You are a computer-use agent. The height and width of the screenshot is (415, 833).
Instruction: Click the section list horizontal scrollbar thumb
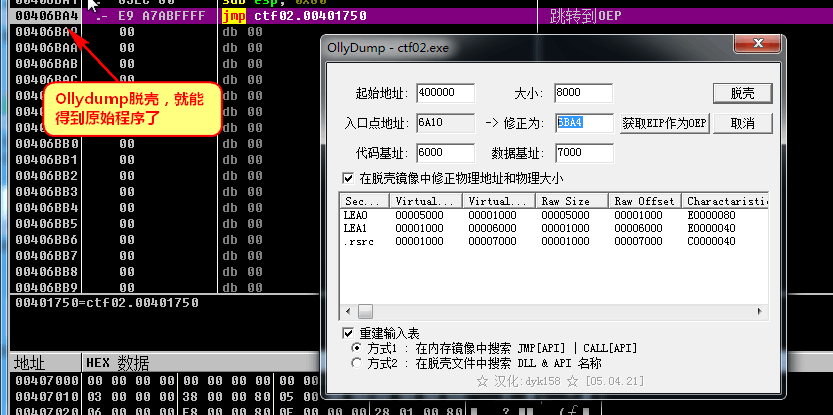(x=365, y=311)
